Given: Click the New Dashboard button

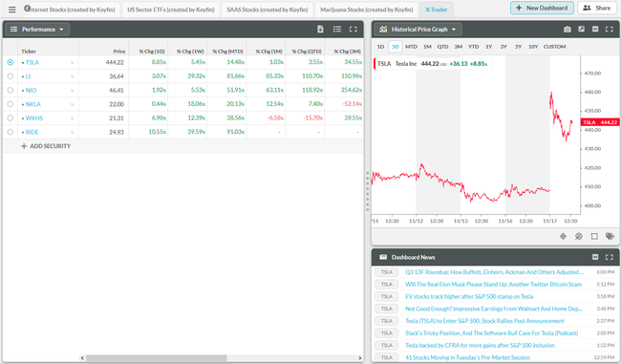Looking at the screenshot, I should tap(542, 8).
